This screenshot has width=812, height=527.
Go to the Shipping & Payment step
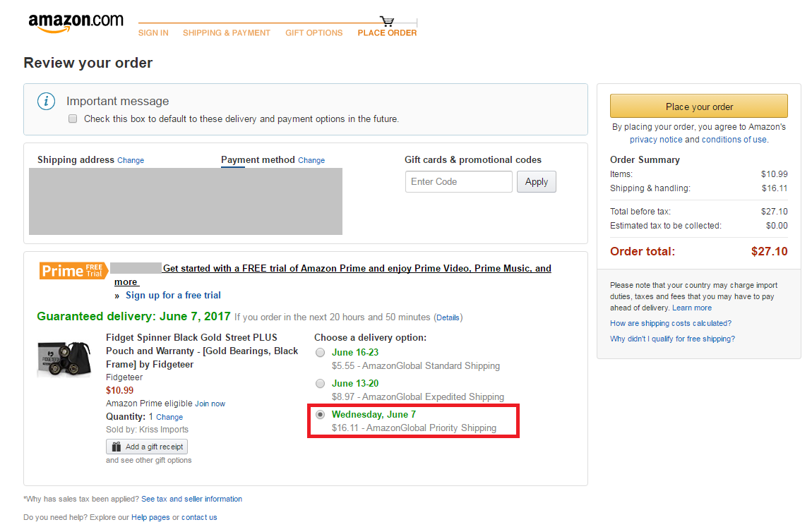[x=227, y=32]
